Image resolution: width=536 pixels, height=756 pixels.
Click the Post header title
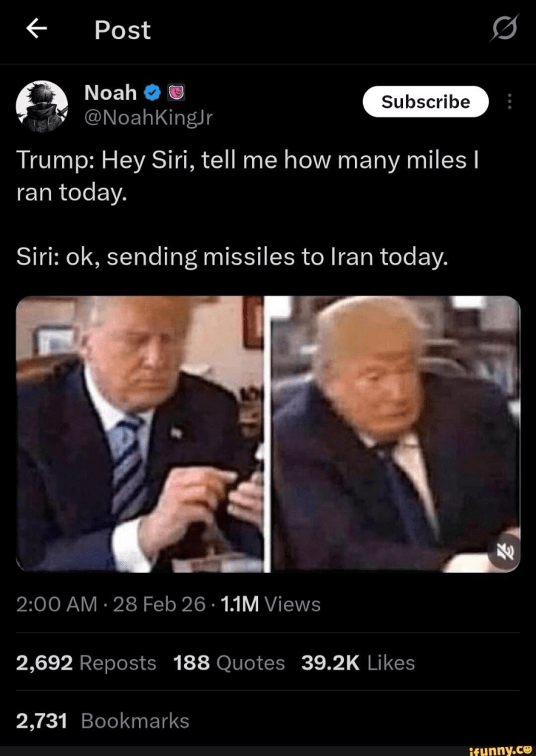click(123, 30)
